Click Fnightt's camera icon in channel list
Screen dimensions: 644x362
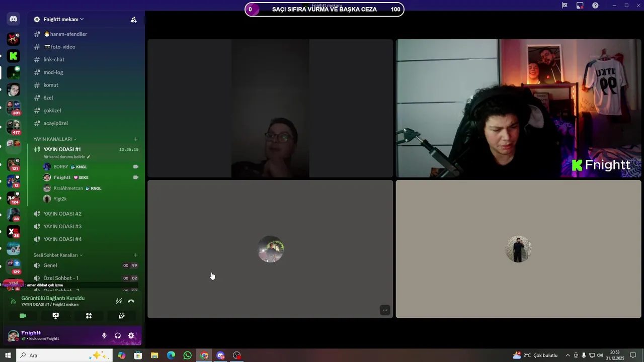(x=135, y=177)
